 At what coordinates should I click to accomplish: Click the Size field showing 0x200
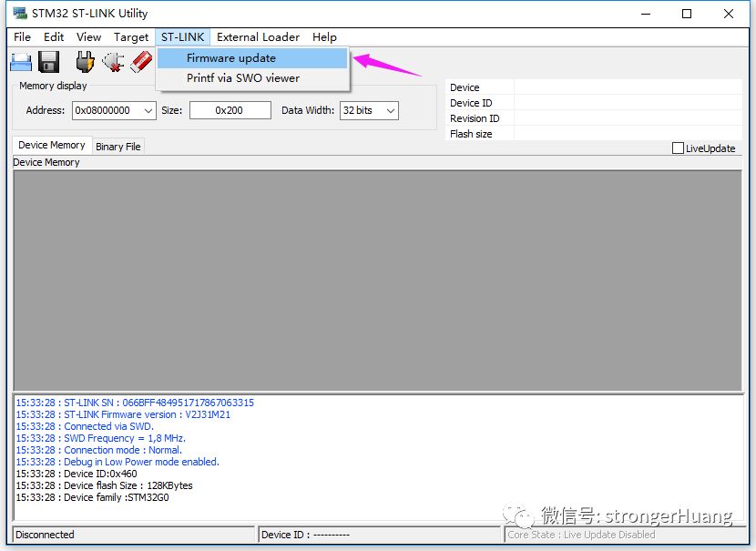[230, 110]
